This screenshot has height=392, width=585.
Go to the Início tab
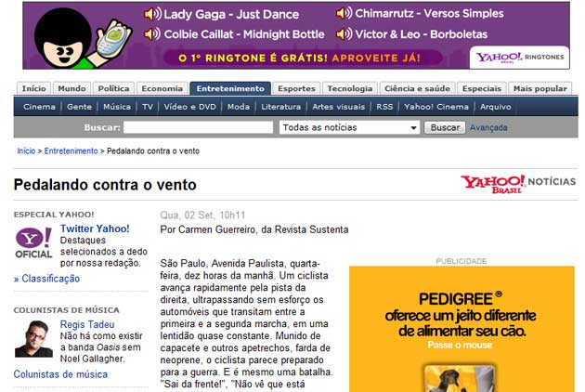34,88
